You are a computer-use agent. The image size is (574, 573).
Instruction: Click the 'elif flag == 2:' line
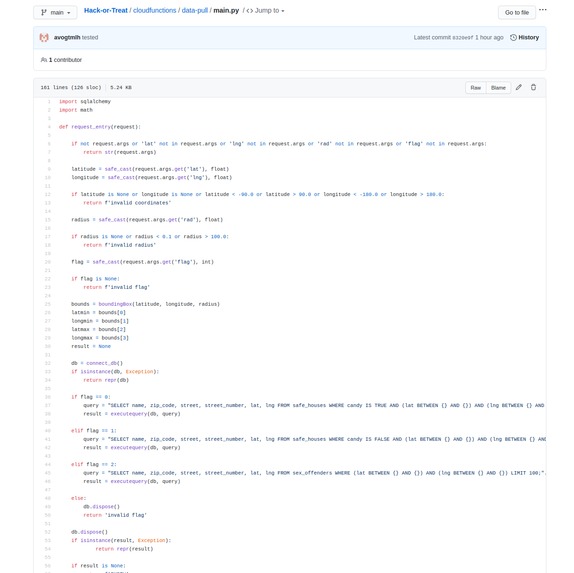pyautogui.click(x=94, y=464)
